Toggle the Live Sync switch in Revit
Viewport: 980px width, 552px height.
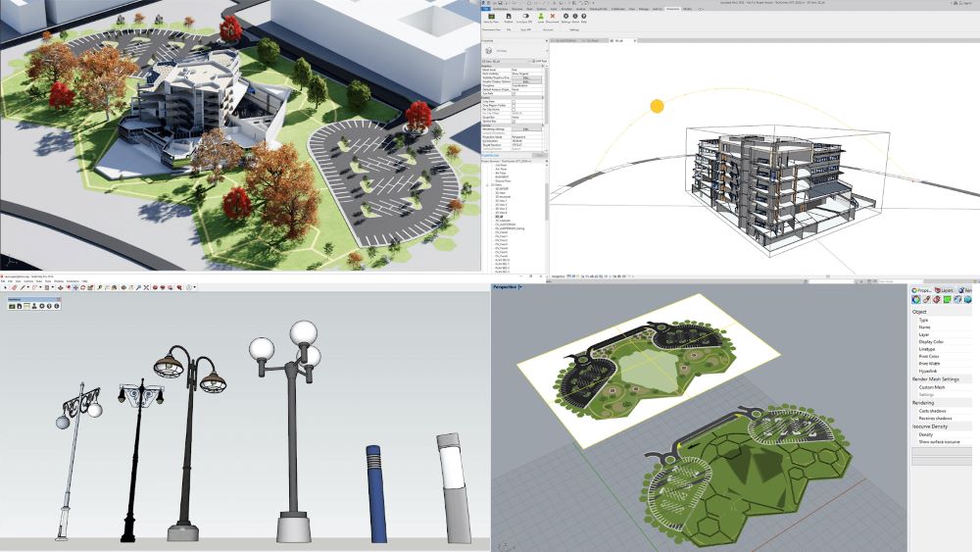525,17
